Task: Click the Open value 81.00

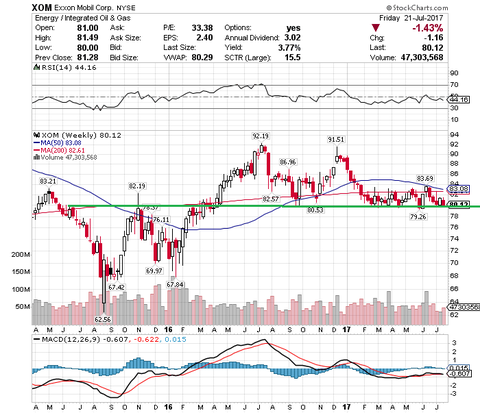Action: point(88,28)
